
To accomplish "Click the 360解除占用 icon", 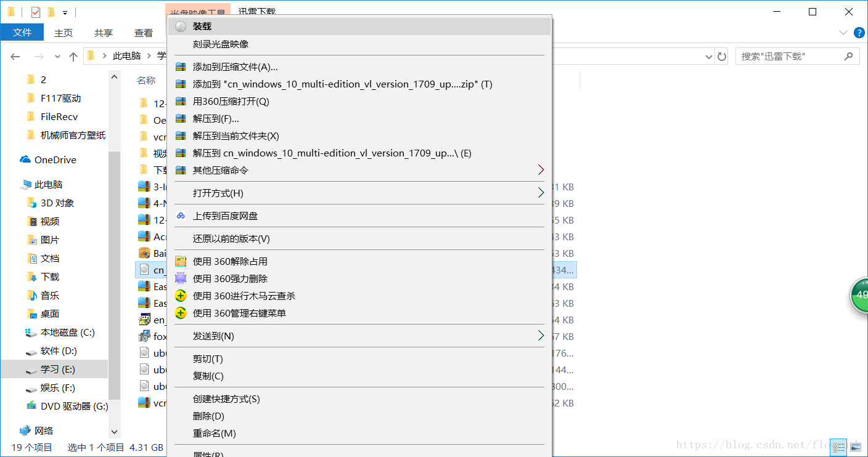I will 181,262.
